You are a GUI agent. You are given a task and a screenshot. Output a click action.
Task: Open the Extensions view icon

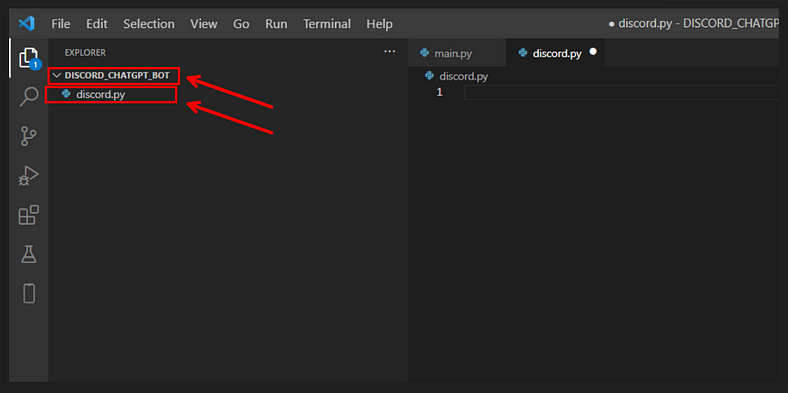click(29, 215)
